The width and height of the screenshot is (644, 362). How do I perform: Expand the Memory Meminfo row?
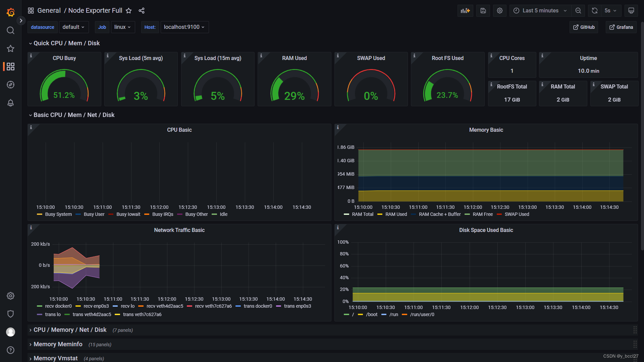click(58, 344)
